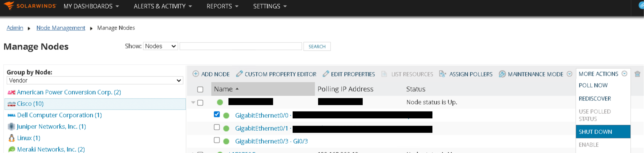
Task: Tick the select-all header checkbox
Action: pyautogui.click(x=200, y=89)
